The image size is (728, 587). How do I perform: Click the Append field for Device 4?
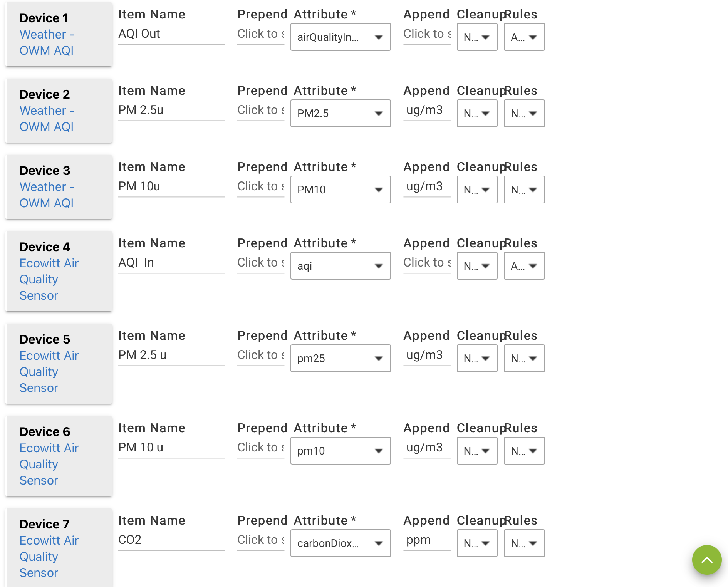coord(426,263)
